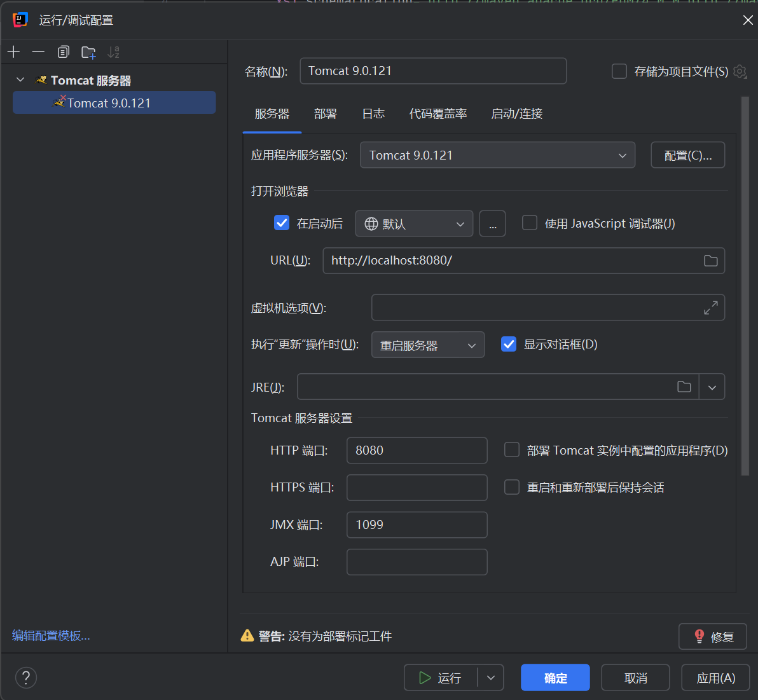Run the Tomcat configuration
This screenshot has width=758, height=700.
pyautogui.click(x=441, y=677)
